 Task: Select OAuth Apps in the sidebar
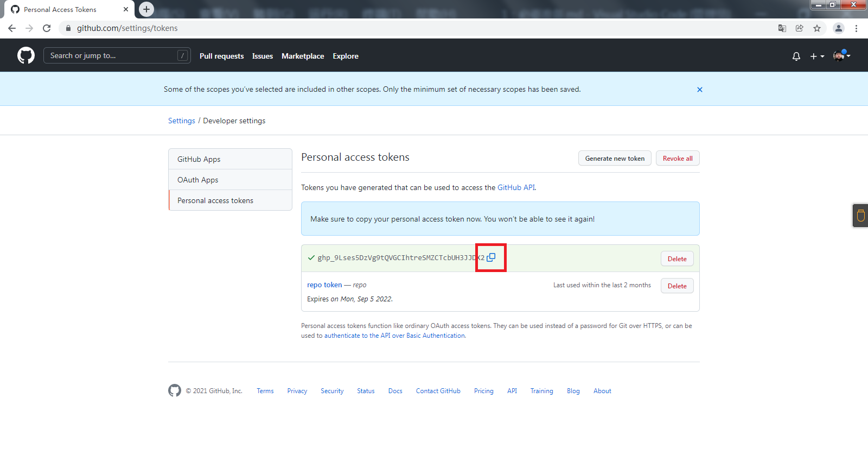click(x=230, y=180)
